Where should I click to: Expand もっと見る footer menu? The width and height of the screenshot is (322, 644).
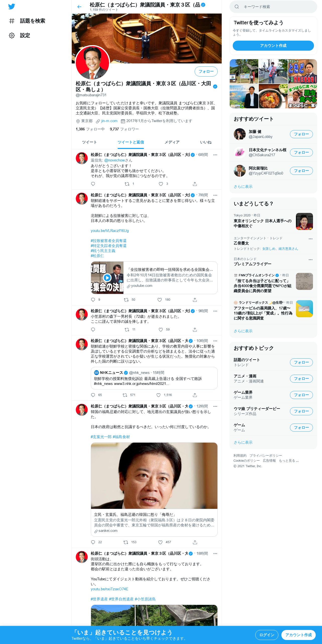tap(289, 461)
